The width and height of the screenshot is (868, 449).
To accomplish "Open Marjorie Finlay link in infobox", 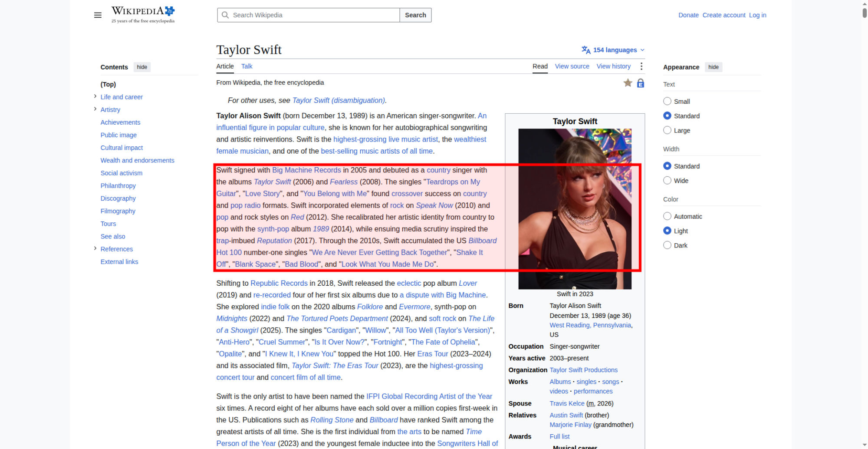I will (570, 425).
